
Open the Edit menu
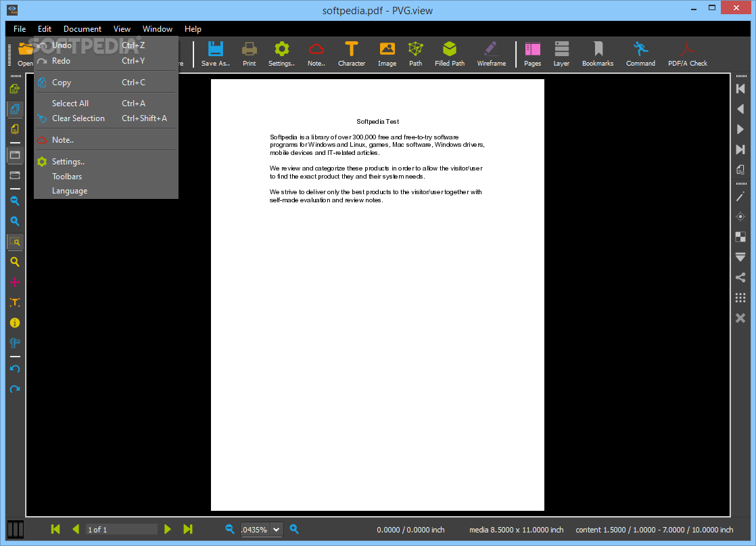coord(45,29)
